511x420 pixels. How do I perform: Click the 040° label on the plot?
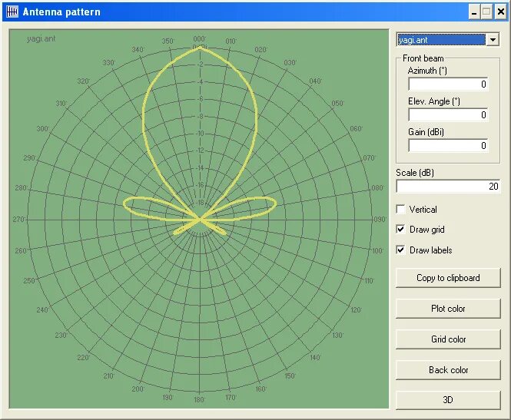315,81
